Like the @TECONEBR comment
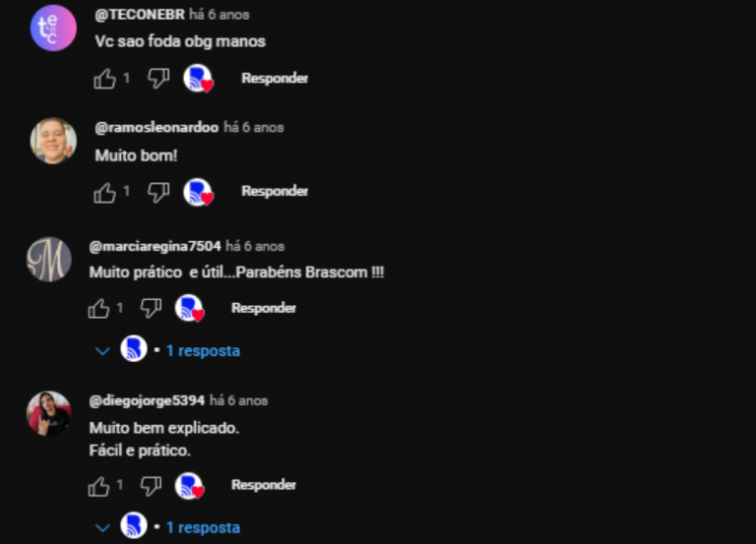The width and height of the screenshot is (756, 544). tap(104, 79)
